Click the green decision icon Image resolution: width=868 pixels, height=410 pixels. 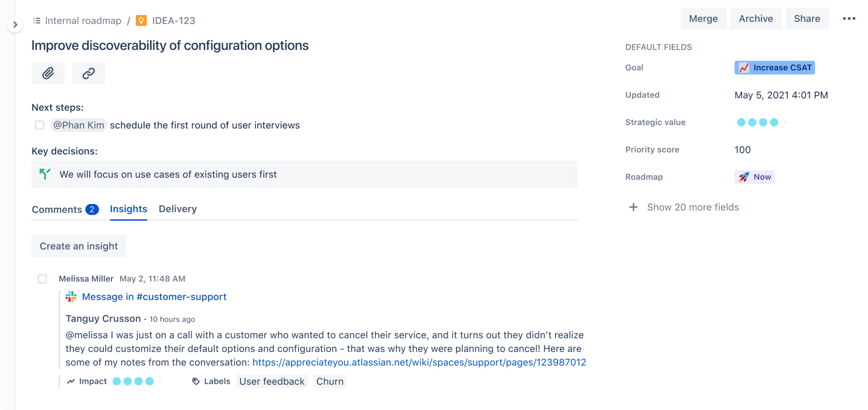pos(45,174)
